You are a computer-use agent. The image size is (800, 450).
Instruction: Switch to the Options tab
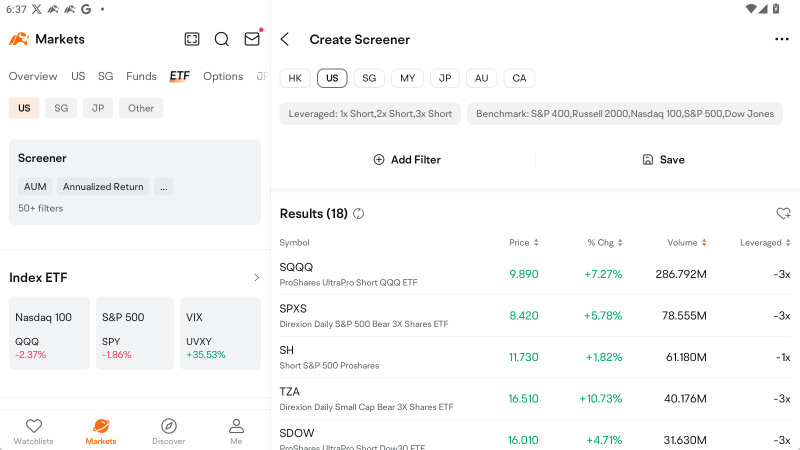click(223, 77)
